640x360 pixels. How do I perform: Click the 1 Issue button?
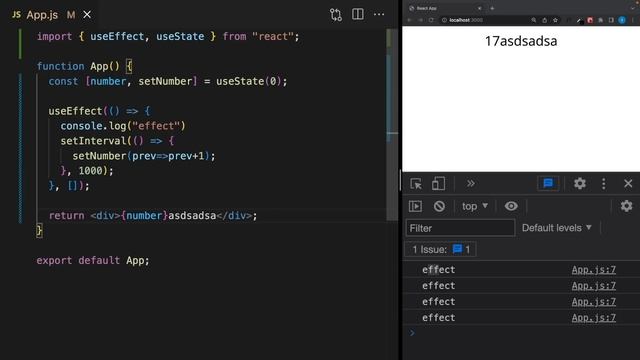pos(440,249)
